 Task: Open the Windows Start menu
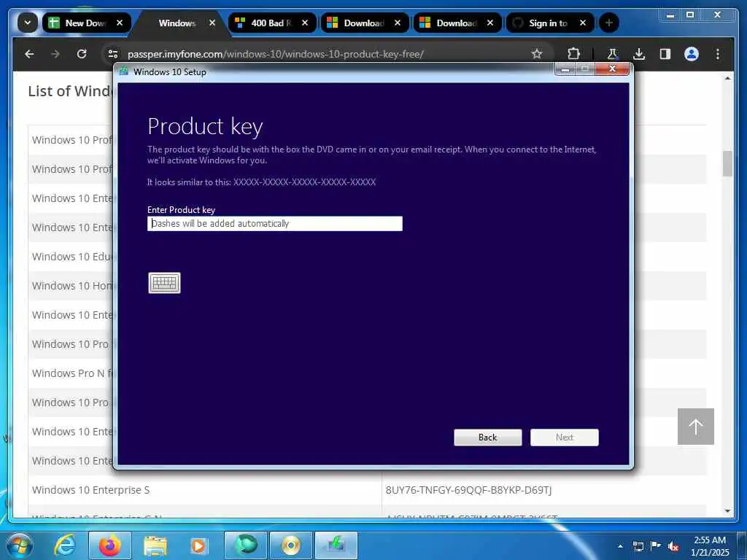pos(20,545)
